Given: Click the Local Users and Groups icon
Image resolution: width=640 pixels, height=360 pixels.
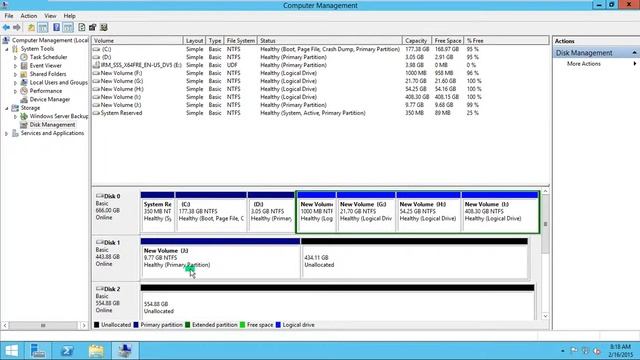Looking at the screenshot, I should [x=24, y=82].
